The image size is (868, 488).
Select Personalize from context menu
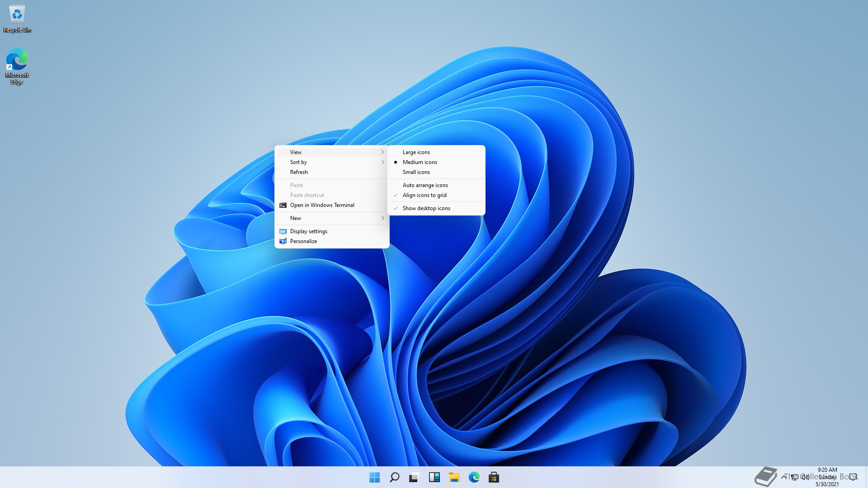(x=332, y=241)
